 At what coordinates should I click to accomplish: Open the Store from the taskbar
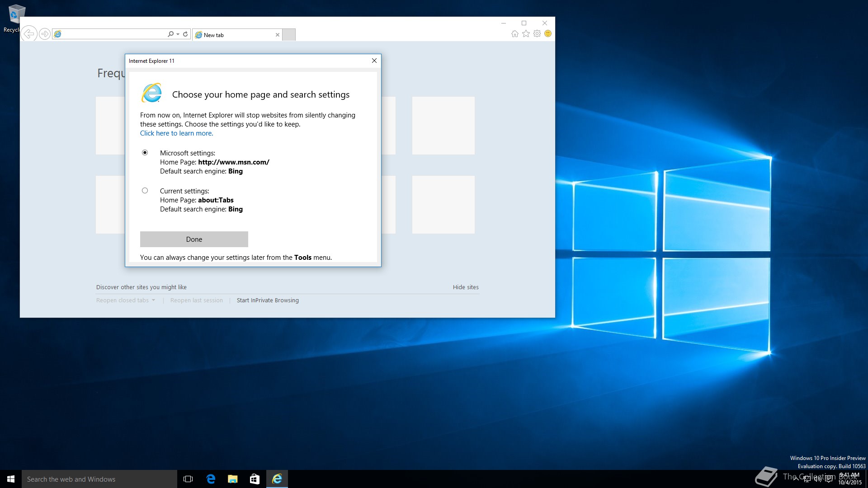[255, 479]
